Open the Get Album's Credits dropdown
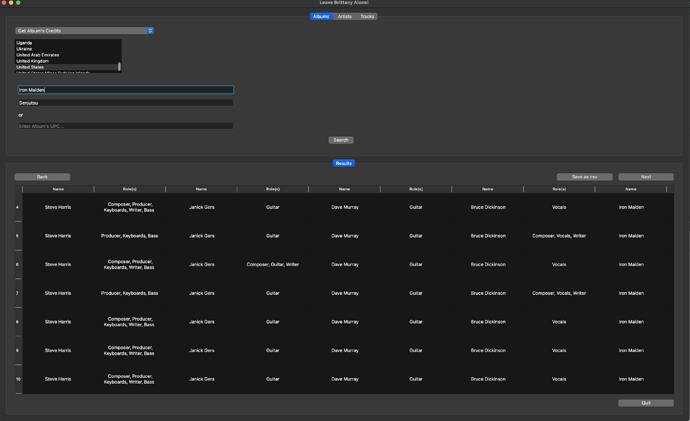690x421 pixels. click(x=84, y=31)
